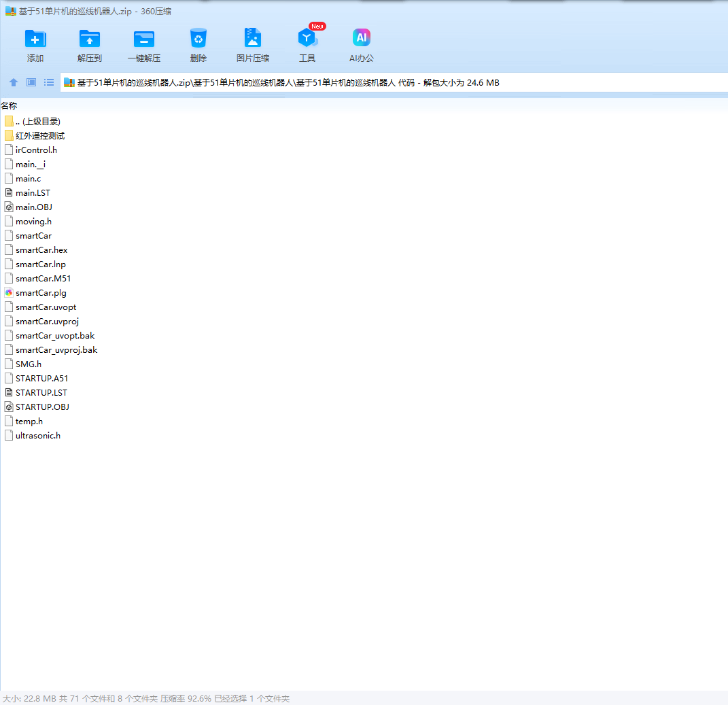
Task: Open the 工具 (Tools) icon with New badge
Action: click(307, 37)
